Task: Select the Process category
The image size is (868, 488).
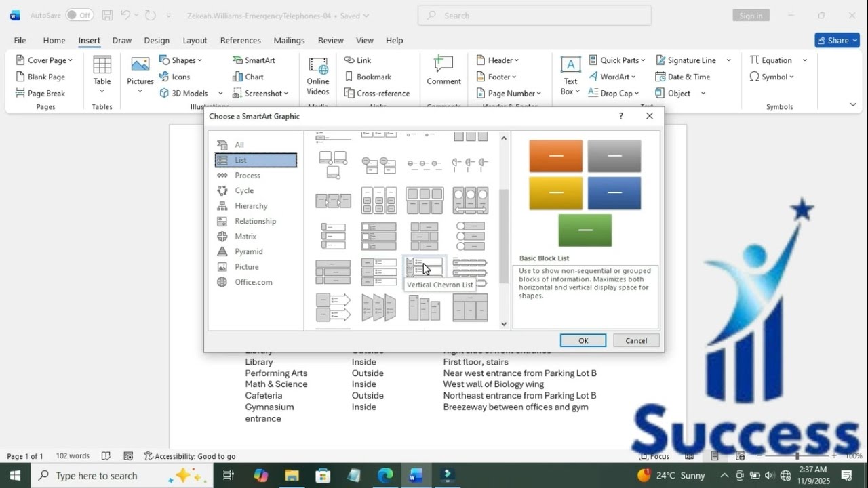Action: pos(256,175)
